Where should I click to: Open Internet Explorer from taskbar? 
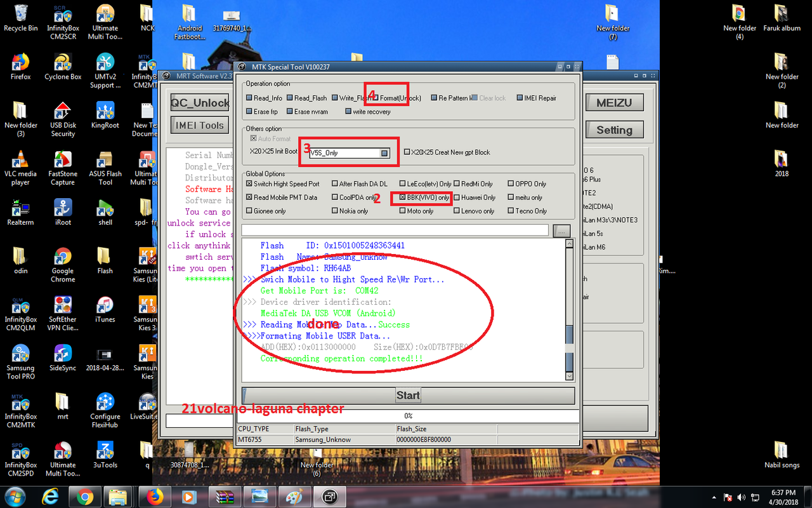[x=51, y=497]
